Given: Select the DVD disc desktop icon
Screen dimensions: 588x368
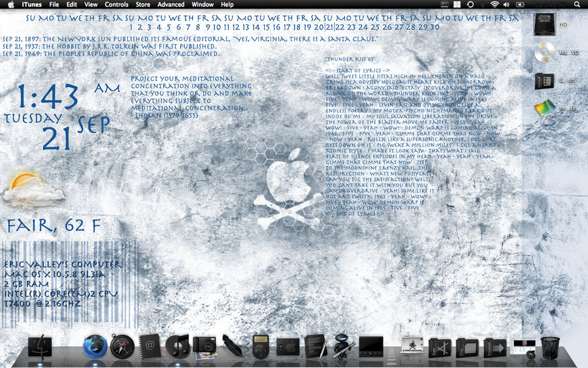Looking at the screenshot, I should pyautogui.click(x=544, y=52).
